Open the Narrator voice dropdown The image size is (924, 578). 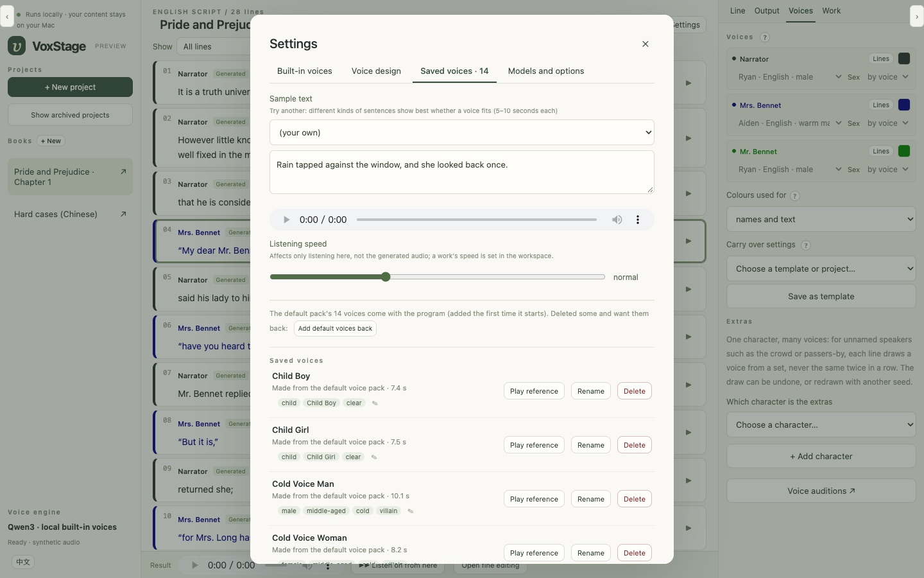coord(789,77)
